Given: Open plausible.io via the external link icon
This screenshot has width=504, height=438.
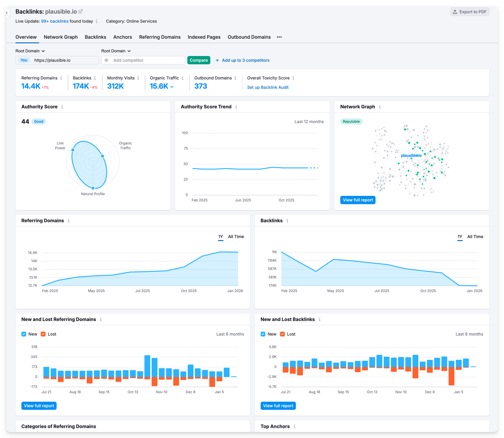Looking at the screenshot, I should pyautogui.click(x=81, y=11).
